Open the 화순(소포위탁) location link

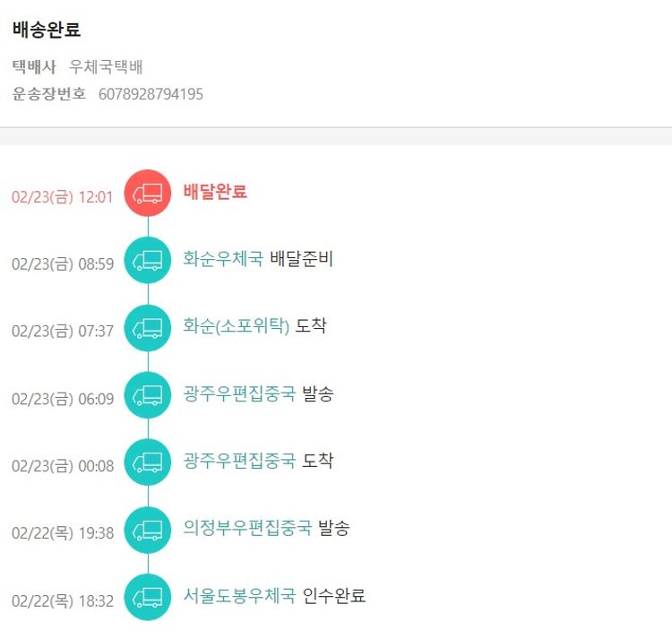point(237,326)
